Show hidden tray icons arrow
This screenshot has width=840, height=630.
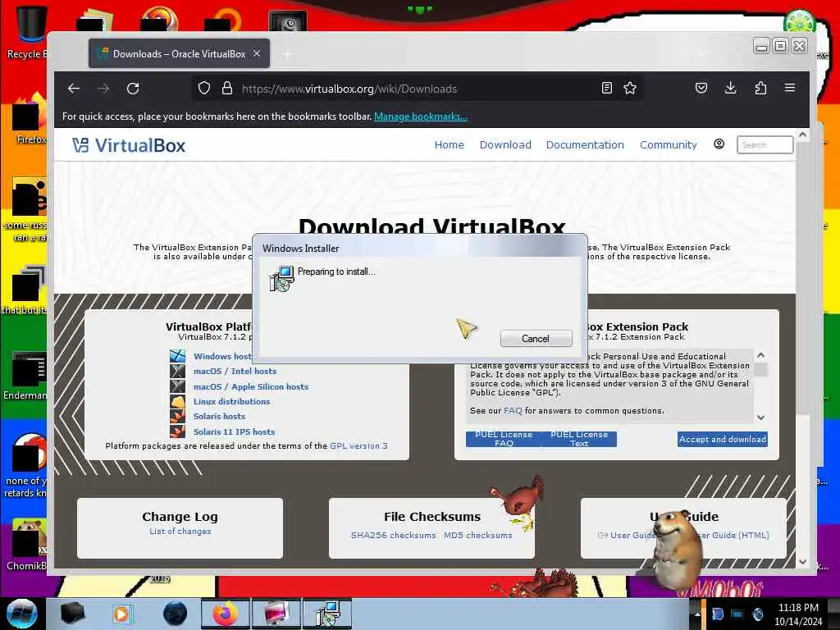(697, 614)
